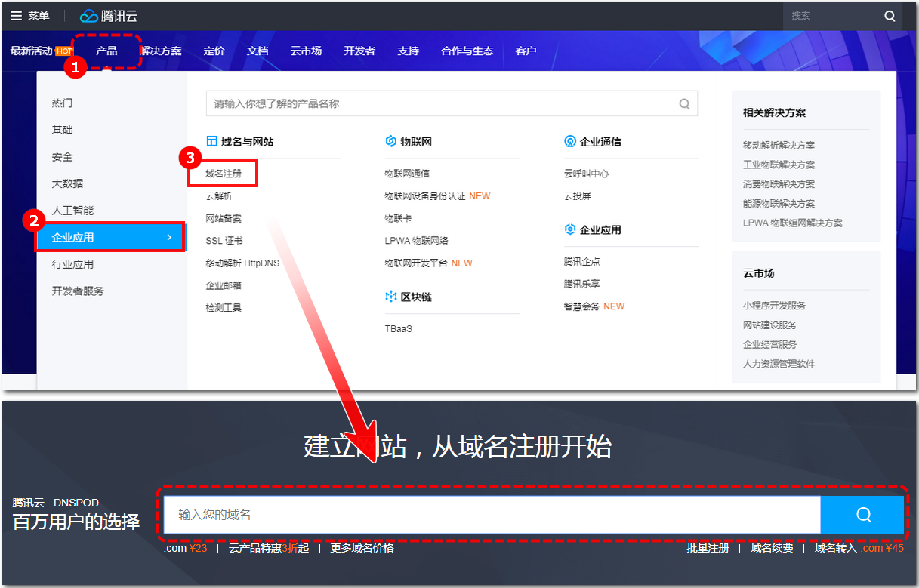Go to 定价 in the nav bar
Image resolution: width=919 pixels, height=588 pixels.
click(x=214, y=51)
